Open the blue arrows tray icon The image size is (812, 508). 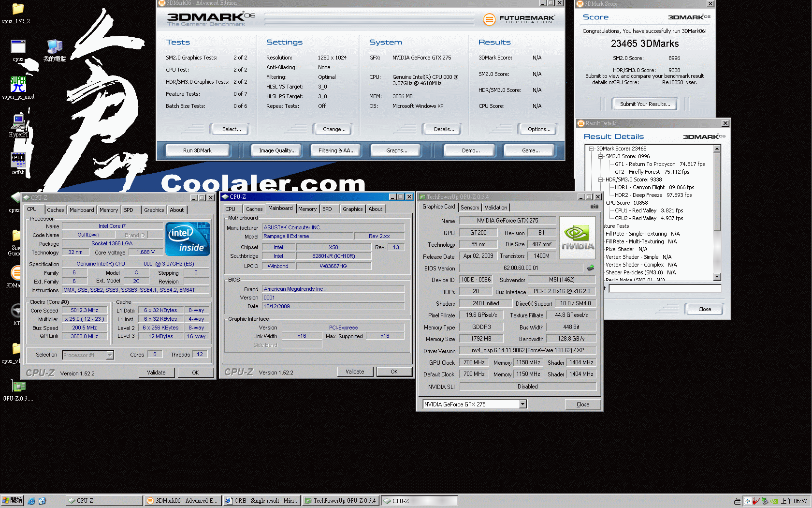748,501
